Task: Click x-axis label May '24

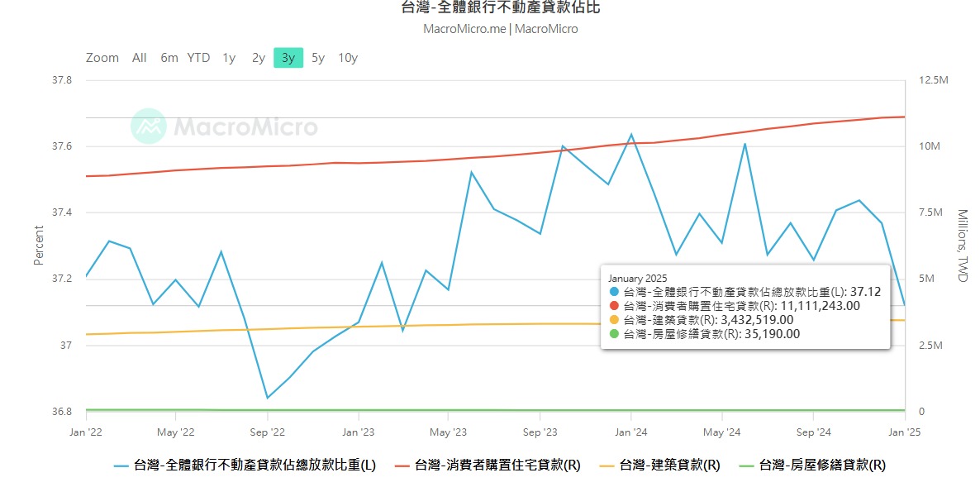Action: pyautogui.click(x=722, y=432)
